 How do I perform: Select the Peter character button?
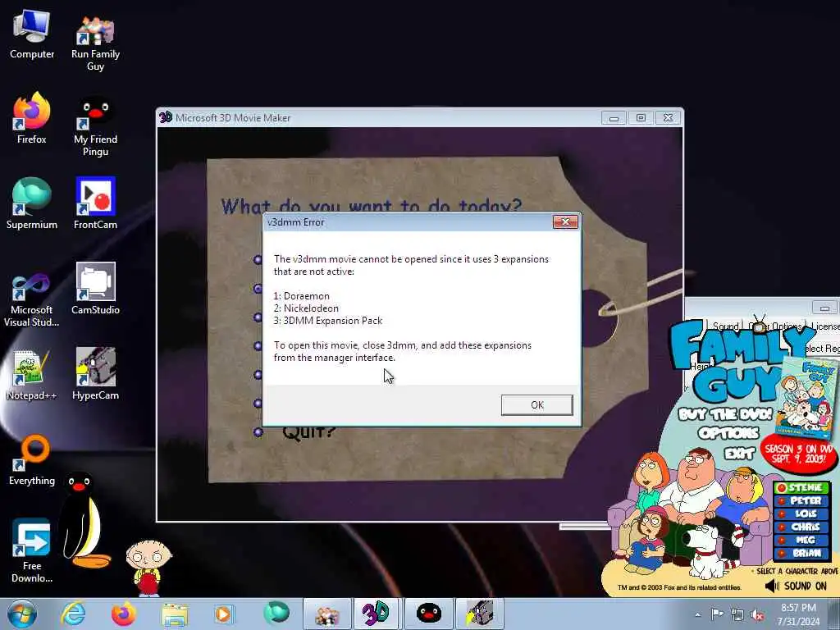coord(801,500)
